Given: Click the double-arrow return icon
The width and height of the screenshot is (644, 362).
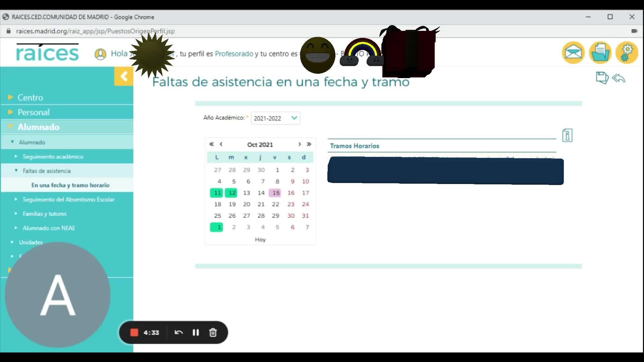Looking at the screenshot, I should (x=618, y=78).
